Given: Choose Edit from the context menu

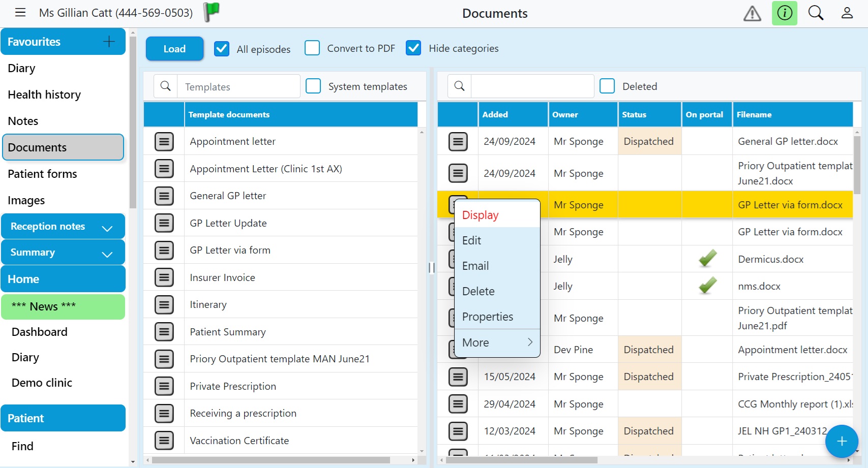Looking at the screenshot, I should click(497, 240).
